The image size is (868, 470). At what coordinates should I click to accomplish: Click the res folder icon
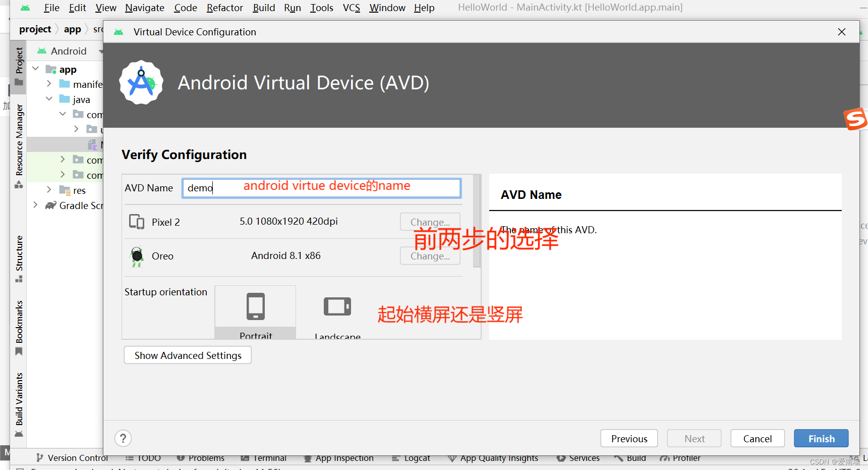(65, 190)
